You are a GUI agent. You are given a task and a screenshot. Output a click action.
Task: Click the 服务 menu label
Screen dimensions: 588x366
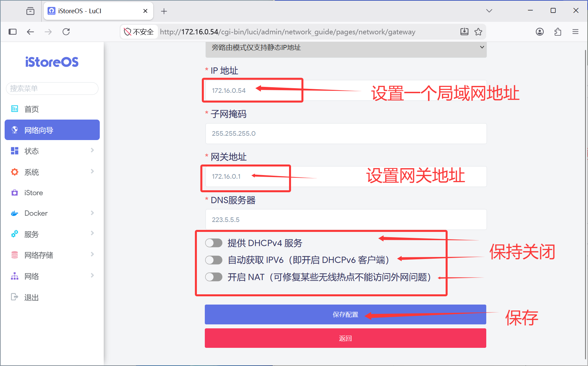32,234
